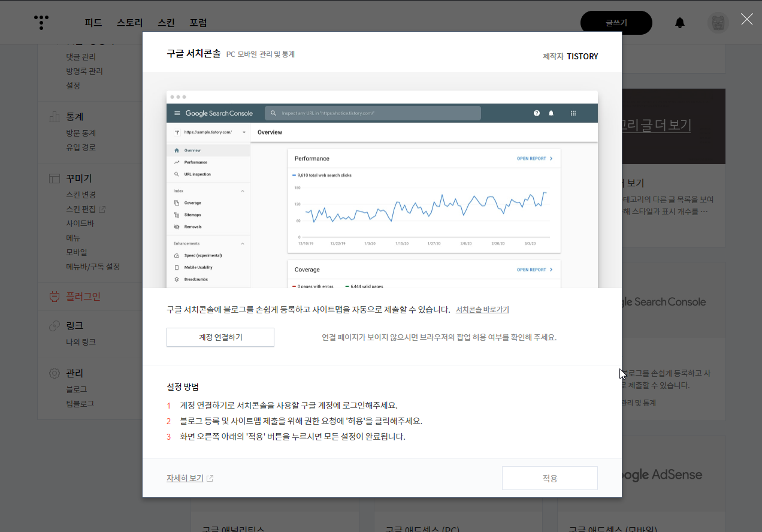Open 모바일 under 꾸미기
The image size is (762, 532).
[x=77, y=252]
